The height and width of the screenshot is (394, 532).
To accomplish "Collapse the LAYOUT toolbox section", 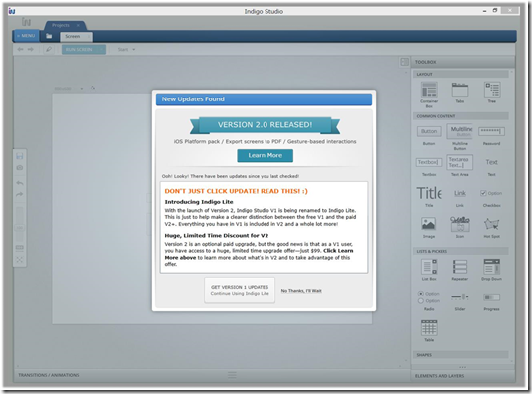I will pos(460,74).
